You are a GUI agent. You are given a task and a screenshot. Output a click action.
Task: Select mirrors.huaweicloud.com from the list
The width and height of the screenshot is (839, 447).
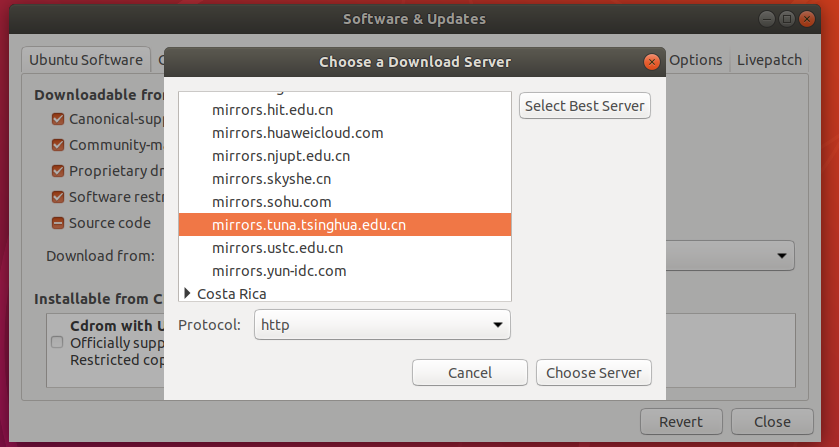297,133
